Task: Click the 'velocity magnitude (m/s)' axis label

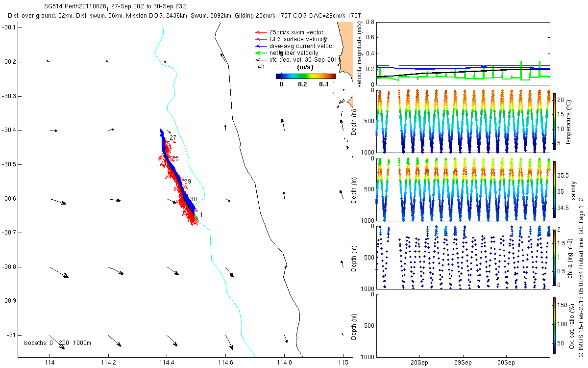Action: (360, 54)
